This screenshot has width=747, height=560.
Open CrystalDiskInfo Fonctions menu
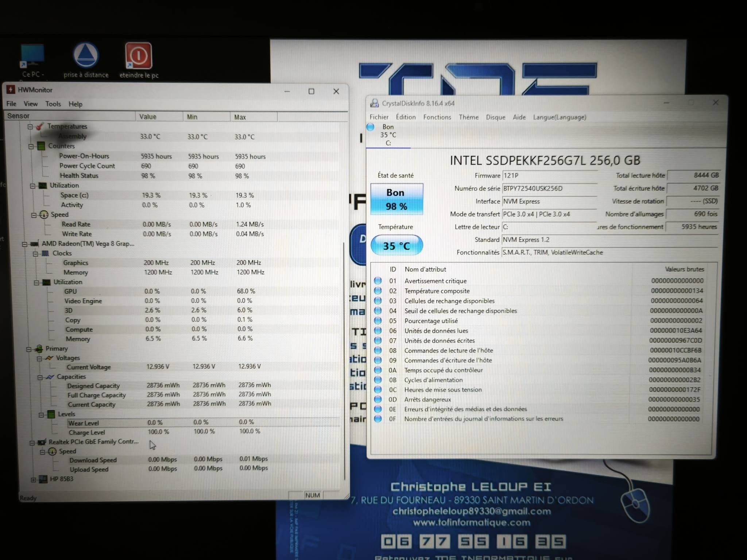pyautogui.click(x=437, y=117)
